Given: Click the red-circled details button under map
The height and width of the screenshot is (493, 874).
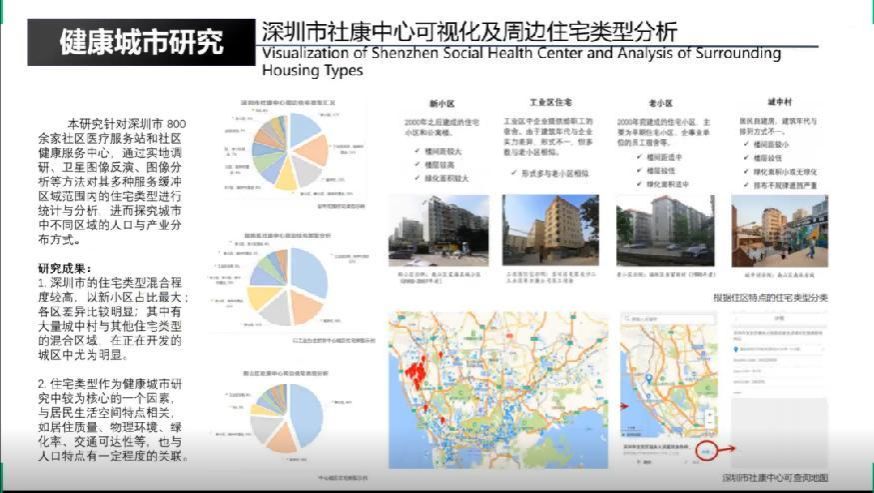Looking at the screenshot, I should [707, 452].
